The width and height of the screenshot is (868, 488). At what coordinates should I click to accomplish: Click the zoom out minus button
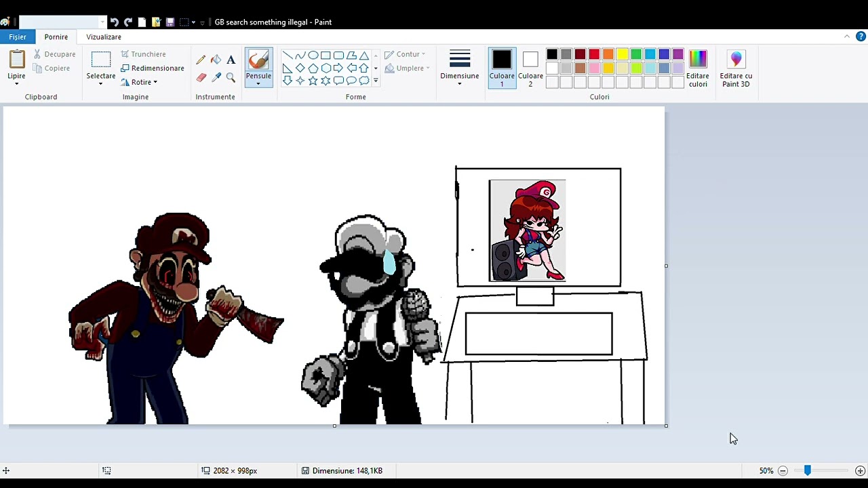click(x=783, y=470)
